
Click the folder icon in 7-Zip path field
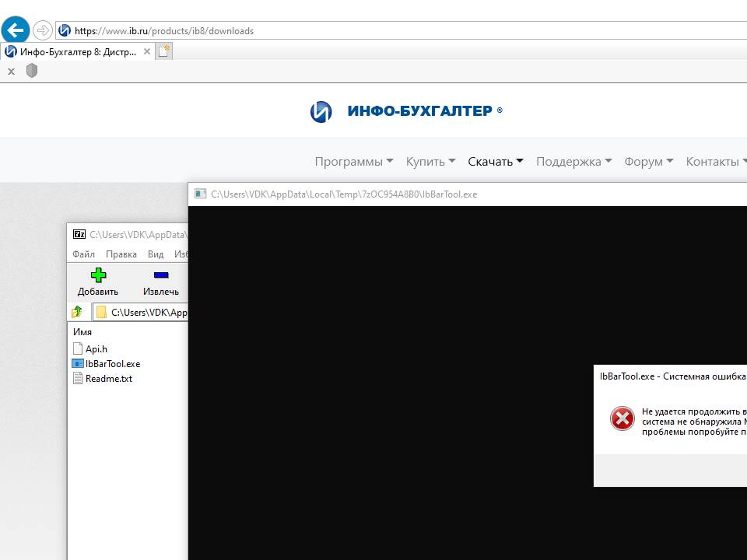pyautogui.click(x=101, y=312)
